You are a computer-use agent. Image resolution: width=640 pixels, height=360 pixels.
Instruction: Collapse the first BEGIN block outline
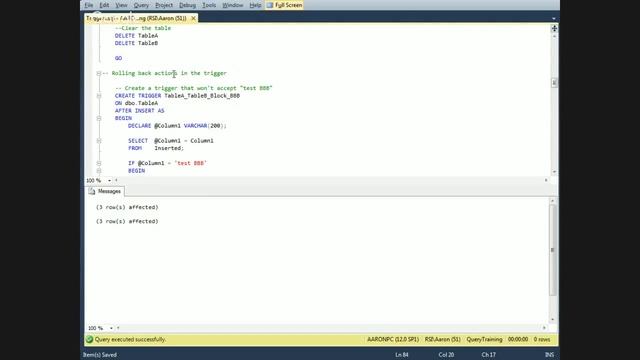click(x=99, y=118)
